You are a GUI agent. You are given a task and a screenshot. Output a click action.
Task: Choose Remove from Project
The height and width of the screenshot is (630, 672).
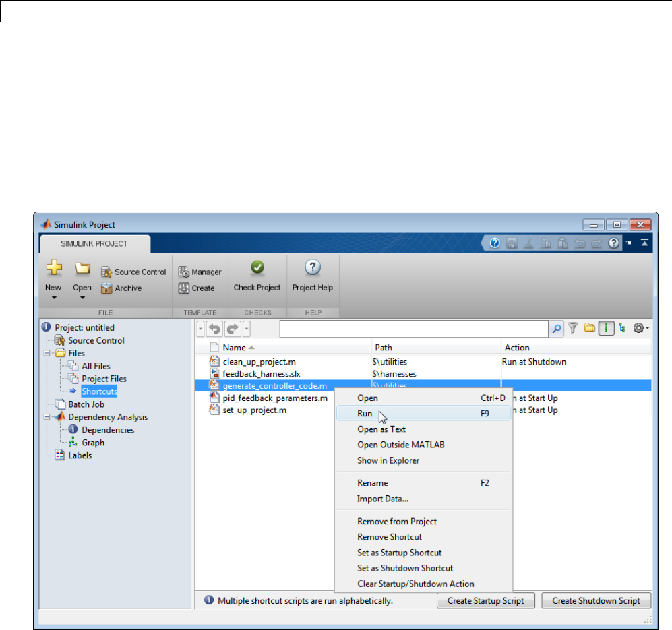pyautogui.click(x=423, y=521)
